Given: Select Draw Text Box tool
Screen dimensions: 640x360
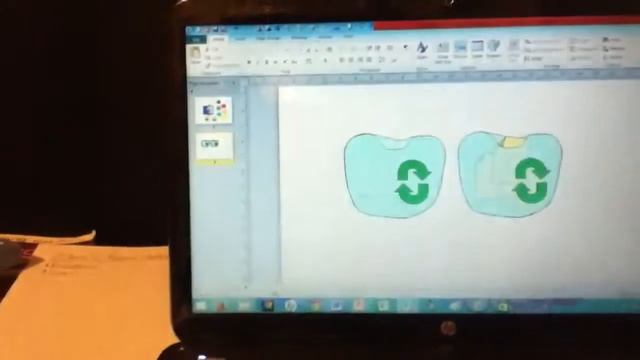Looking at the screenshot, I should (x=443, y=52).
